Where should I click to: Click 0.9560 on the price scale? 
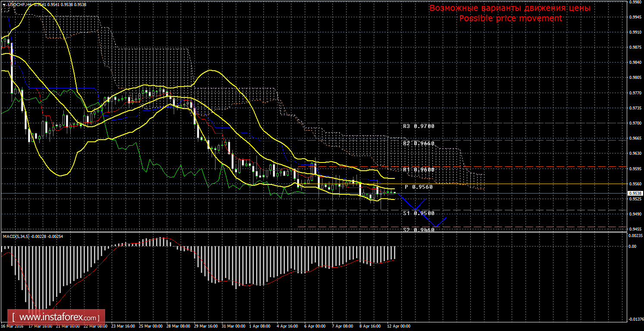click(x=635, y=184)
